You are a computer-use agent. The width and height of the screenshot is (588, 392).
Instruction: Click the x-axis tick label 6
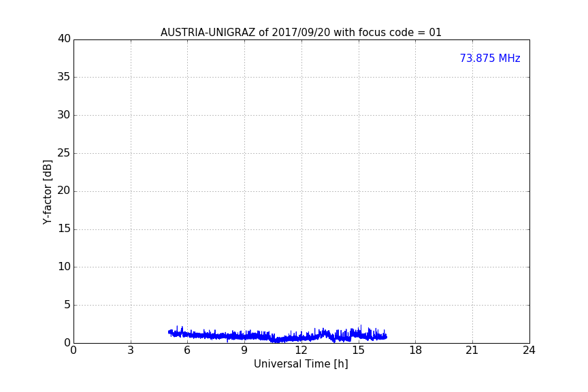pyautogui.click(x=187, y=350)
